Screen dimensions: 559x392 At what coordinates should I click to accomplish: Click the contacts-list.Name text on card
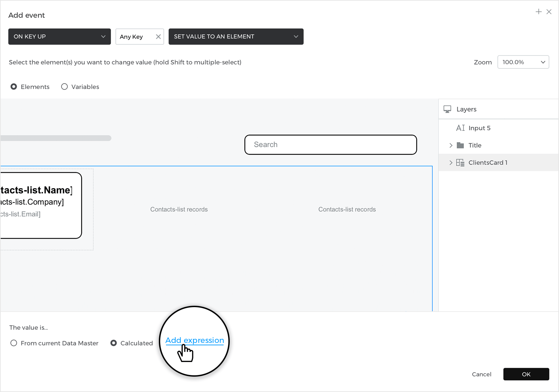pos(36,190)
